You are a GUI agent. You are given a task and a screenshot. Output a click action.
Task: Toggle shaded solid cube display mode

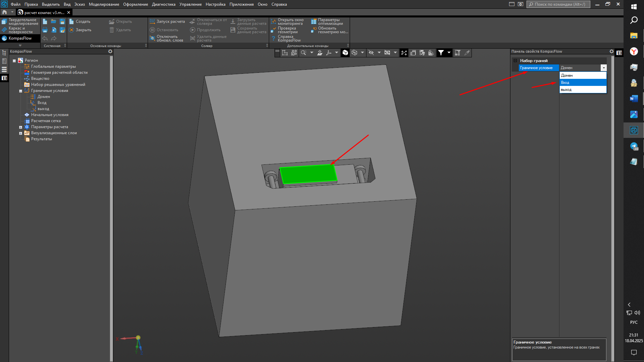345,53
